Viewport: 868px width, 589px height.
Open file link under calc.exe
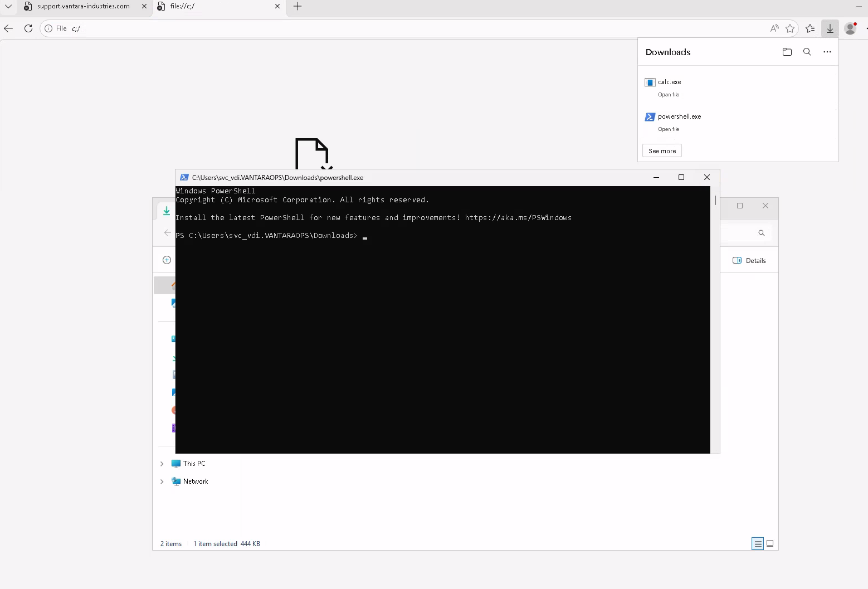click(x=668, y=95)
